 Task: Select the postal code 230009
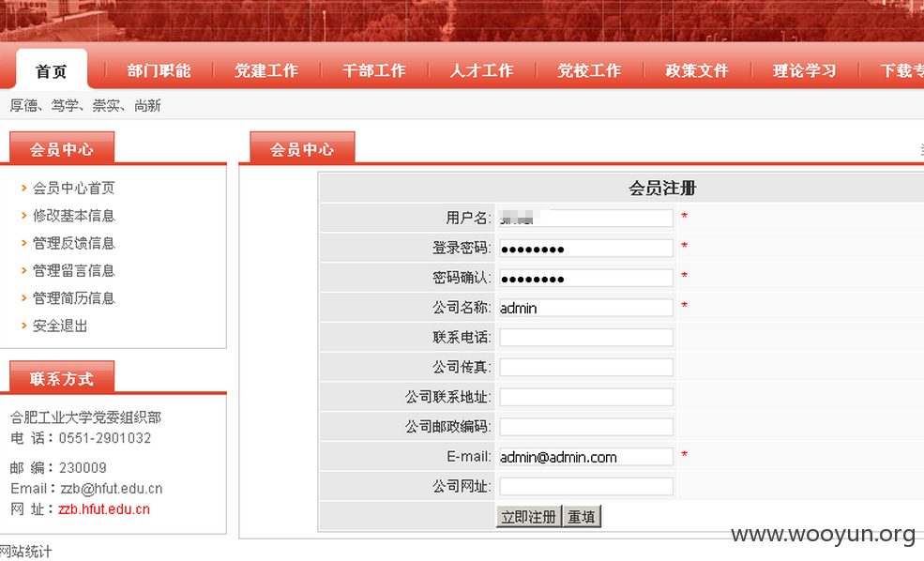[83, 468]
